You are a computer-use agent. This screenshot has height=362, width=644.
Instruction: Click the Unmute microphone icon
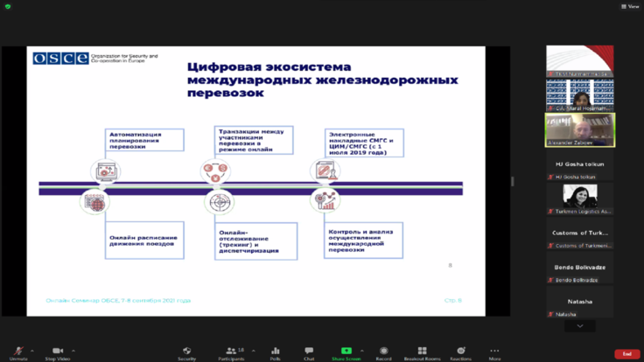point(18,351)
